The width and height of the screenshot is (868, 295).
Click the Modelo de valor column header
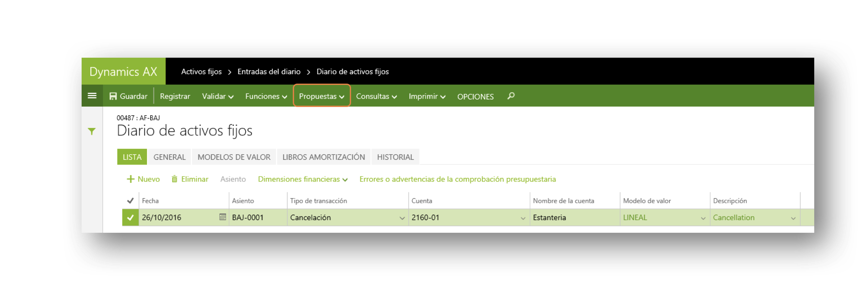click(x=646, y=201)
